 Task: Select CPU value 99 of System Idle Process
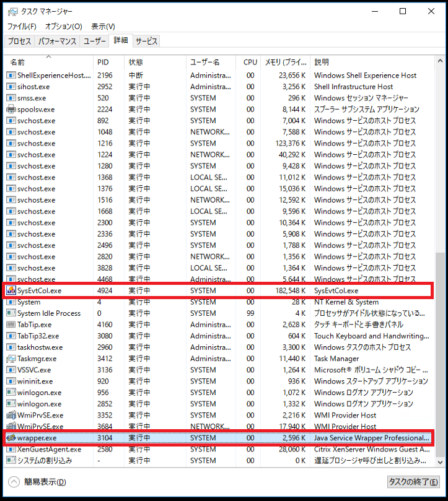pos(250,313)
